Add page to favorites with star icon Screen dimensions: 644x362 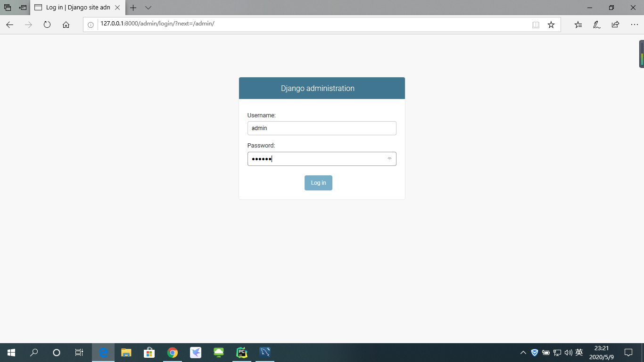(551, 25)
